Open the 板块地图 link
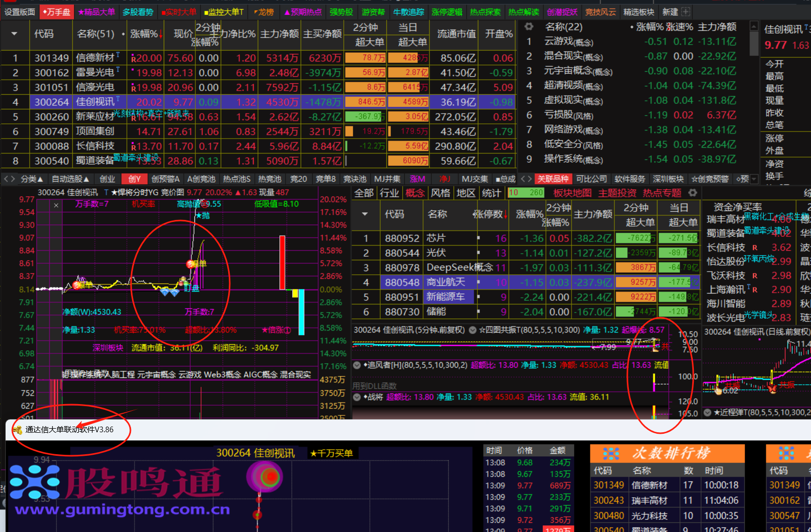 pos(573,193)
